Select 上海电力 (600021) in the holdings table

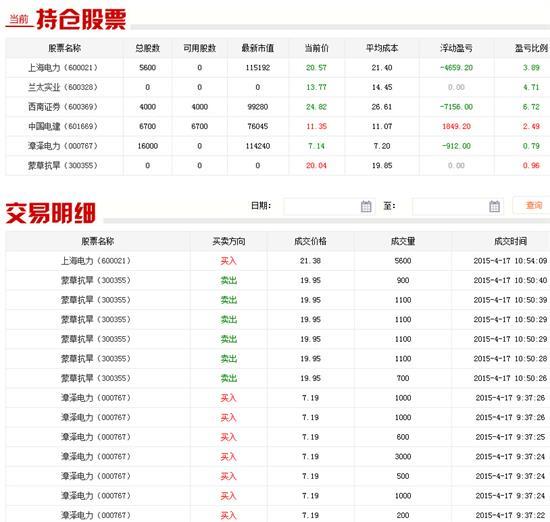[x=63, y=68]
